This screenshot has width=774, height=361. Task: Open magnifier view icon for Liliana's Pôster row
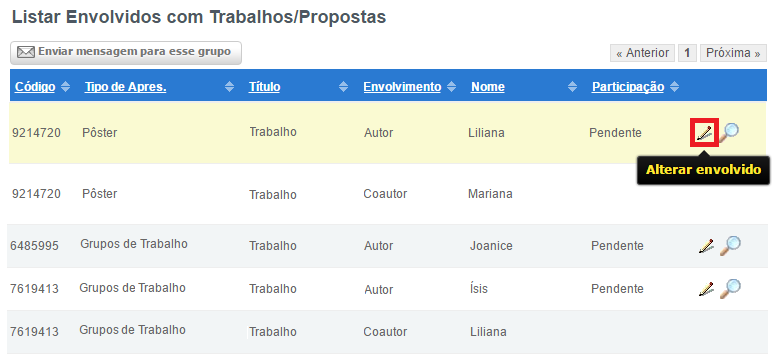coord(729,133)
